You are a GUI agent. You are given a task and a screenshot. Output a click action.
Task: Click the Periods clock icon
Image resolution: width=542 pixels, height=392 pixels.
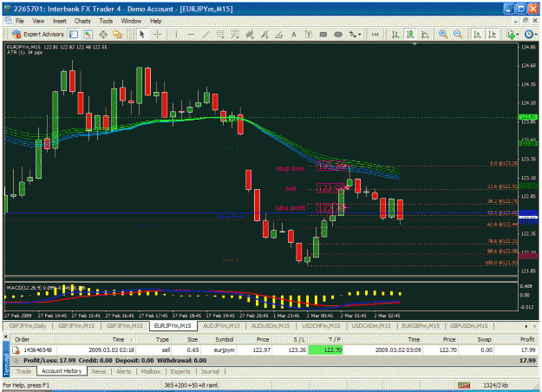click(x=529, y=34)
